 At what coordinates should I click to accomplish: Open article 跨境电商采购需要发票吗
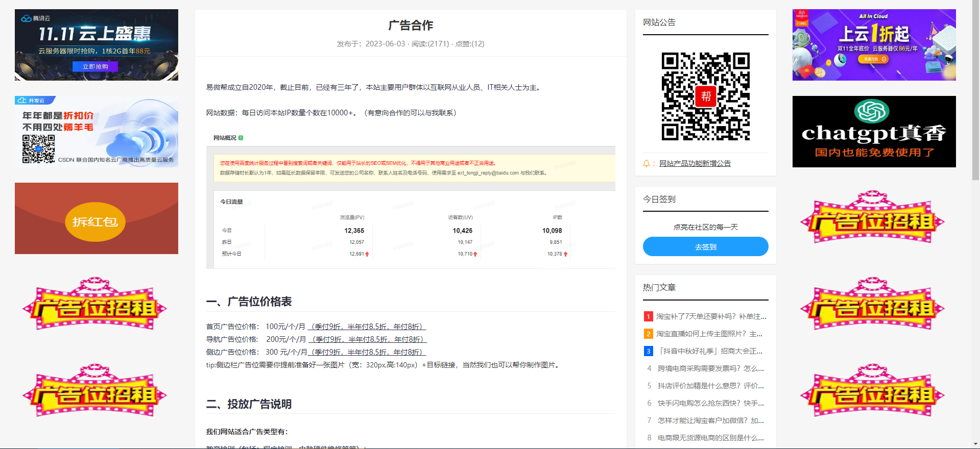(710, 368)
